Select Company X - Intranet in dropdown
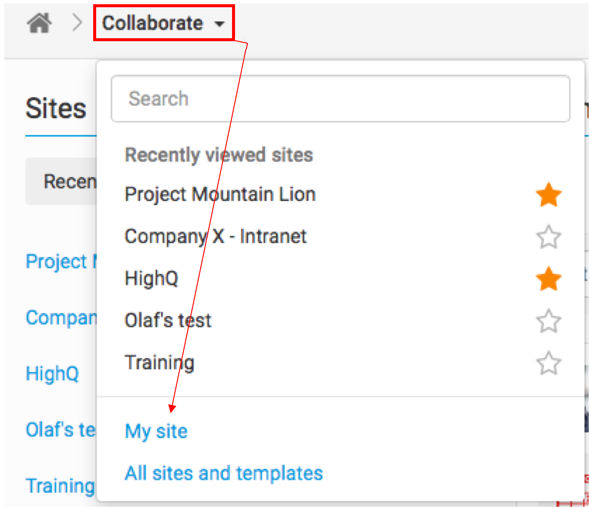The height and width of the screenshot is (508, 590). point(216,237)
